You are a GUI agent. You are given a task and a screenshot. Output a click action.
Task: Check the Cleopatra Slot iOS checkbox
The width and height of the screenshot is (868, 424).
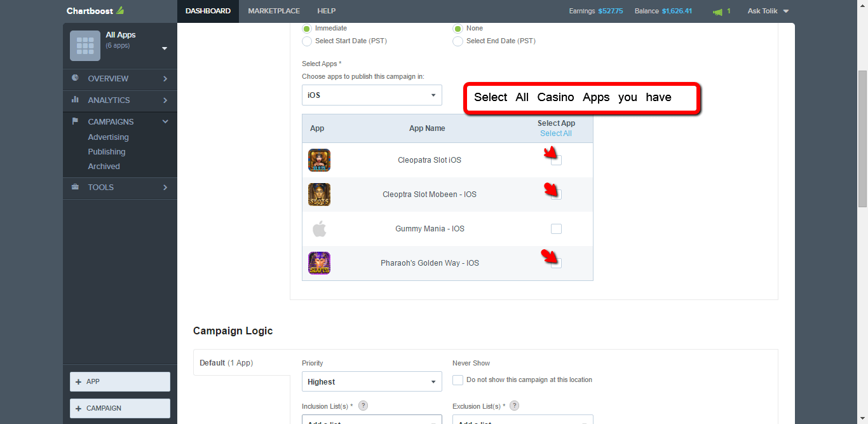tap(556, 160)
